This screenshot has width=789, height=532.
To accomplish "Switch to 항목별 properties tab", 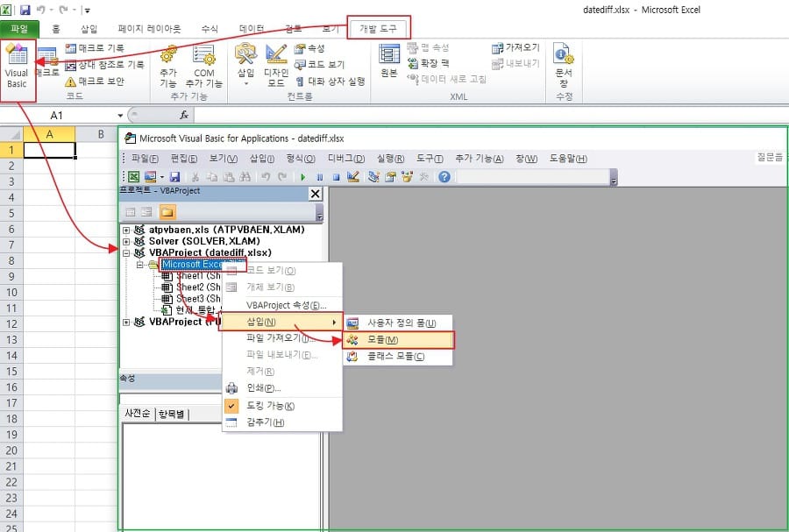I will pyautogui.click(x=172, y=414).
